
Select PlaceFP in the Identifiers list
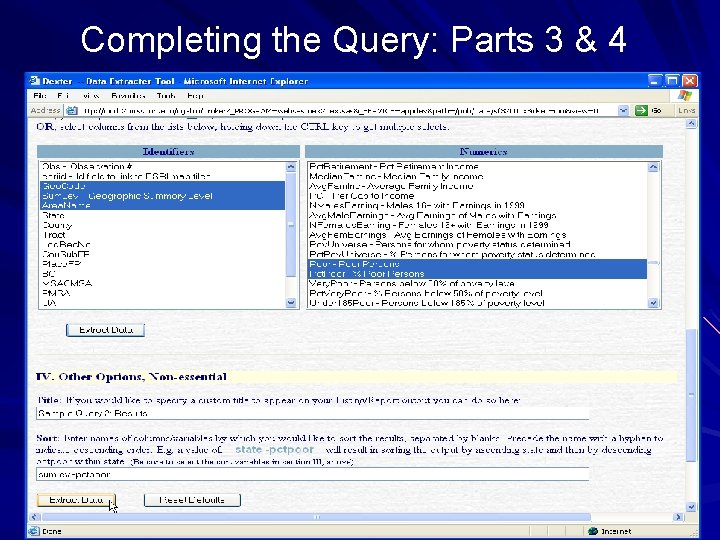(163, 264)
